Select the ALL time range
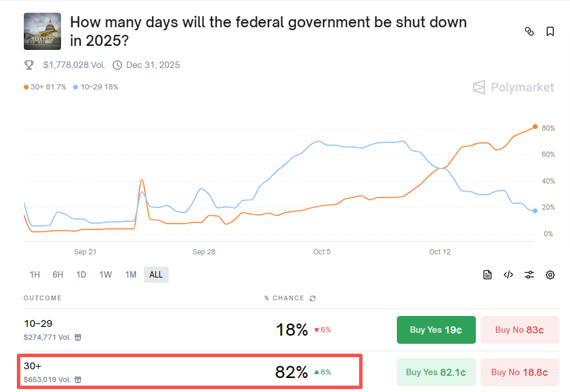The height and width of the screenshot is (392, 570). pos(156,274)
